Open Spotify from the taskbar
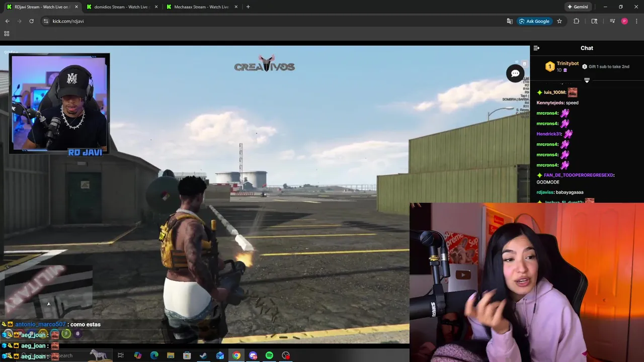 coord(269,355)
